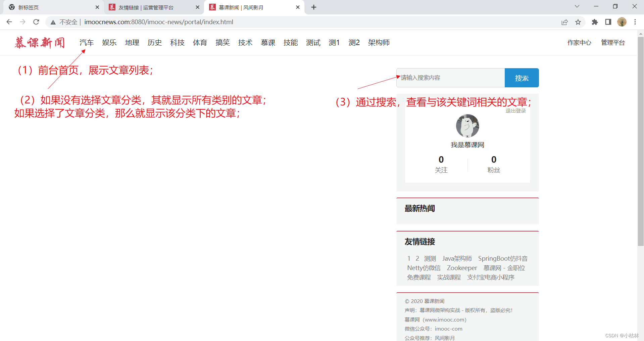Viewport: 644px width, 341px height.
Task: Click the 慕课新闻 site logo
Action: coord(40,43)
